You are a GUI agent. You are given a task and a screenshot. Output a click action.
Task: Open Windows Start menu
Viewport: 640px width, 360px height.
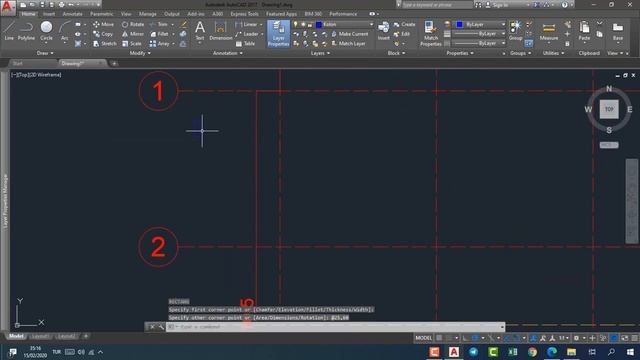630,352
